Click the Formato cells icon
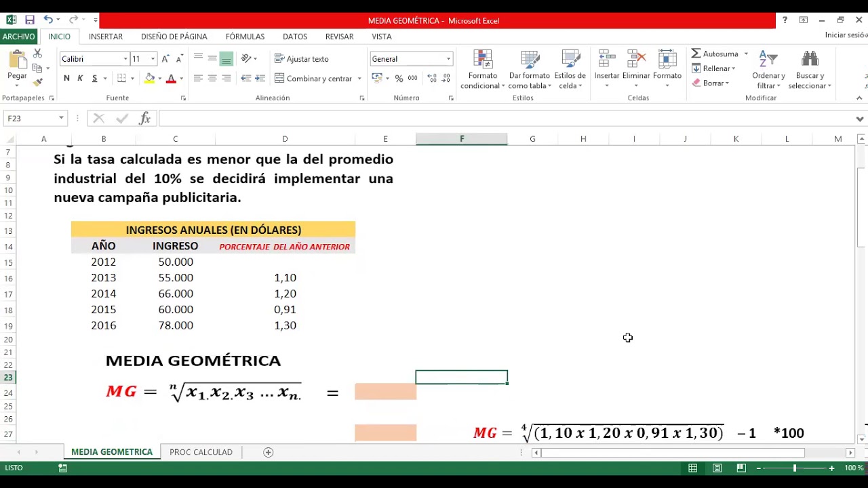This screenshot has width=868, height=488. click(667, 59)
